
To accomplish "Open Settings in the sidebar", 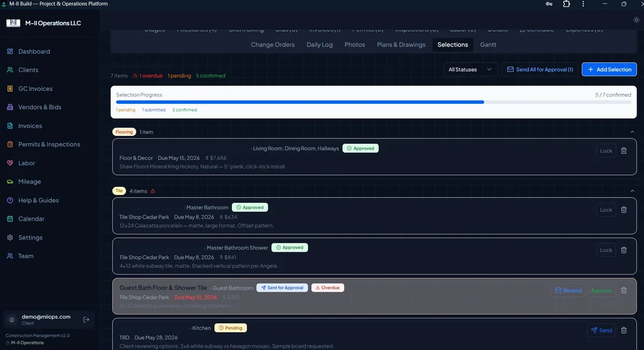I will 30,237.
